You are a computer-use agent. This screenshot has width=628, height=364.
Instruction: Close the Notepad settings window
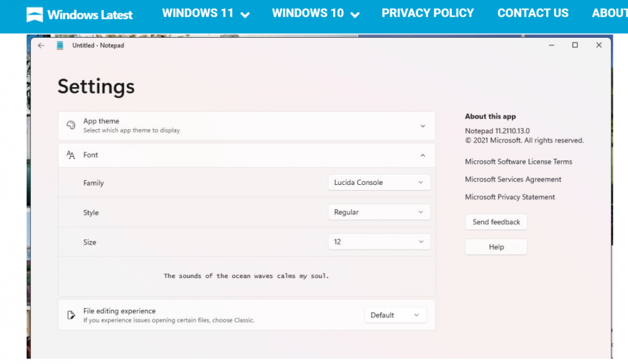click(x=598, y=45)
